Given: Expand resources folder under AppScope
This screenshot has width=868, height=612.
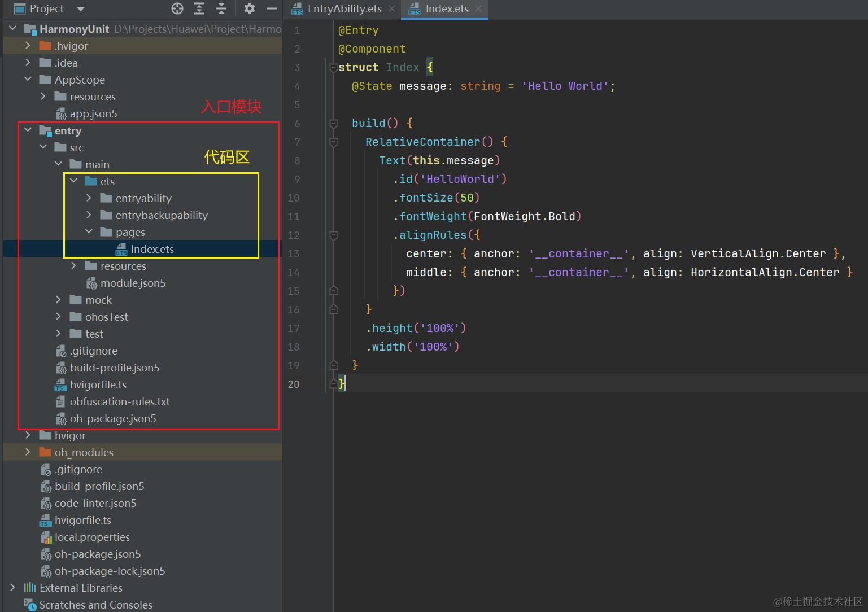Looking at the screenshot, I should (43, 96).
